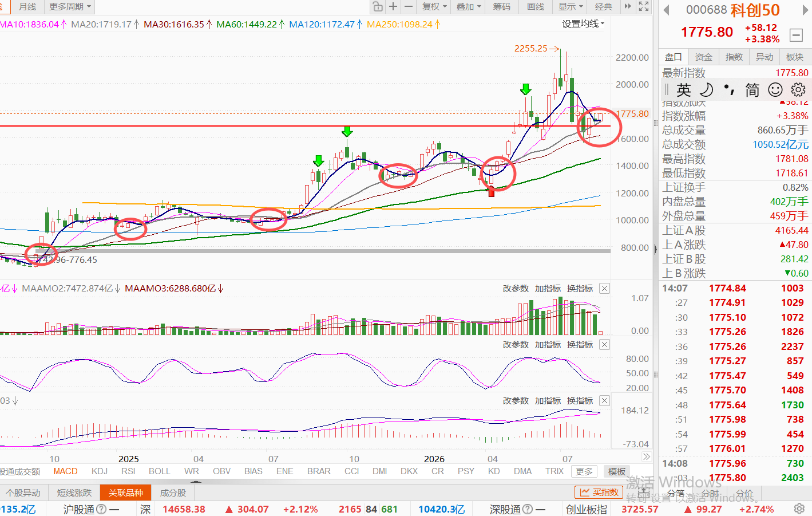The image size is (812, 516).
Task: Toggle IME 英 language mode
Action: 684,89
